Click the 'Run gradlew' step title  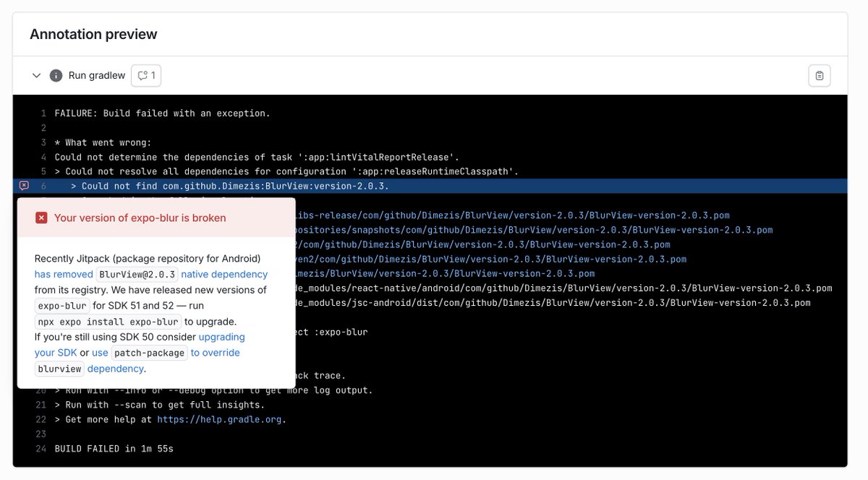(97, 75)
